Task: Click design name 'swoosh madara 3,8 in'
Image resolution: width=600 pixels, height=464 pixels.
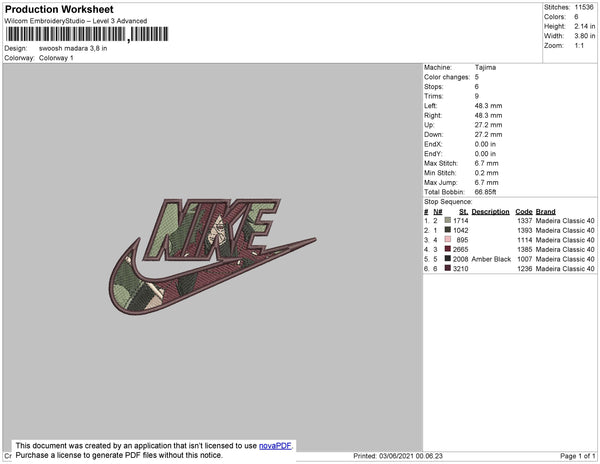Action: coord(73,49)
